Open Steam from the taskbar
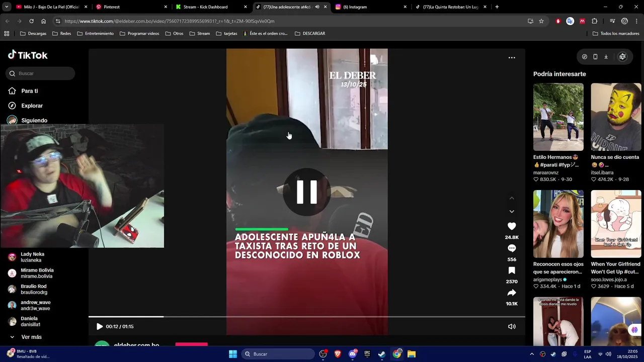 (x=382, y=354)
